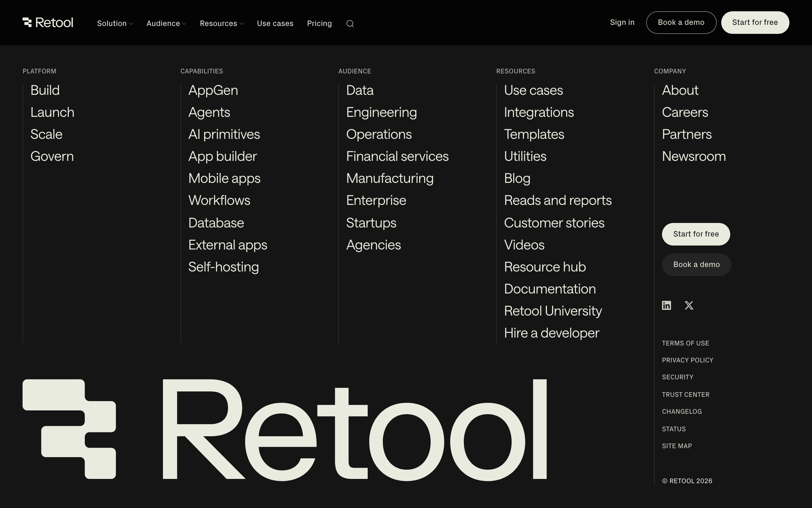Open the AppGen capability link
812x508 pixels.
[213, 90]
